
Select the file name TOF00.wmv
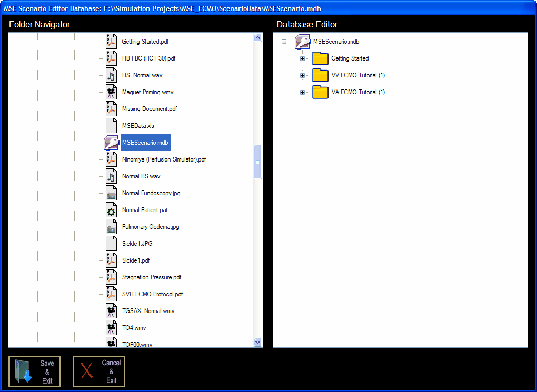pos(137,344)
